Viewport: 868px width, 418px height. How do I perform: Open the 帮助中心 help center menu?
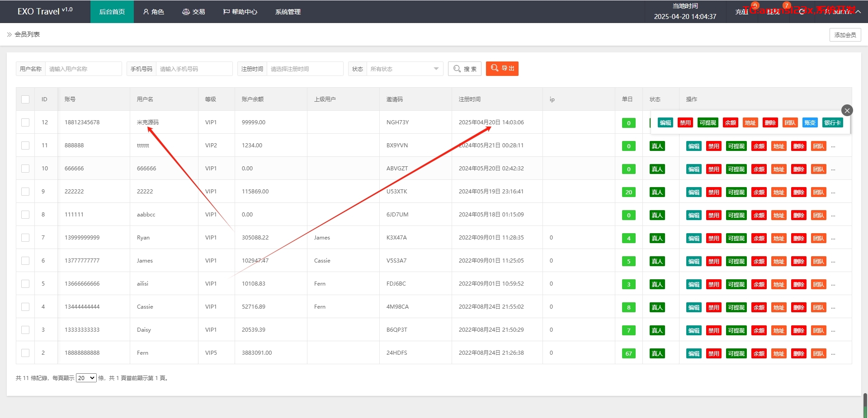tap(240, 12)
